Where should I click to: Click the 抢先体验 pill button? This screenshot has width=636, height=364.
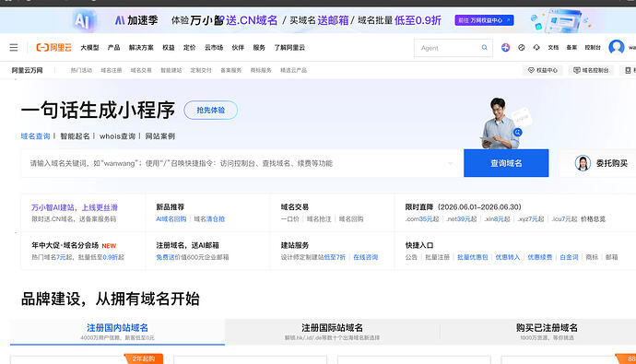[x=210, y=110]
